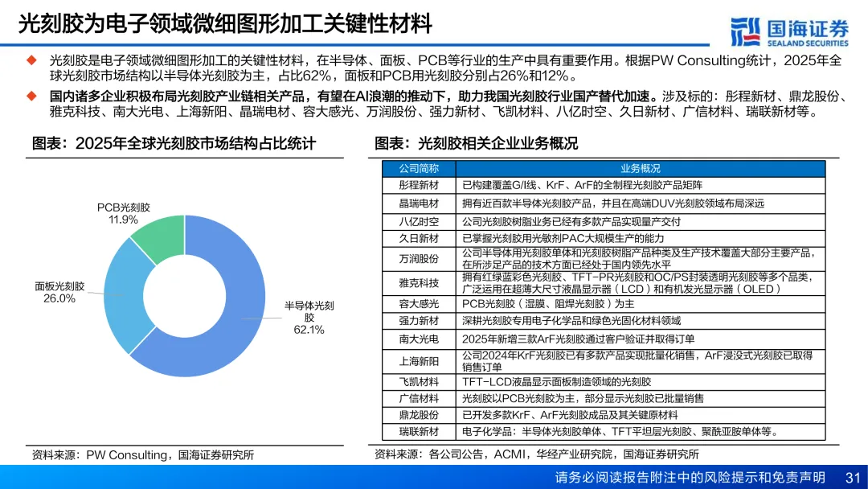Select the 强力新材 table cell
868x489 pixels.
(x=419, y=321)
